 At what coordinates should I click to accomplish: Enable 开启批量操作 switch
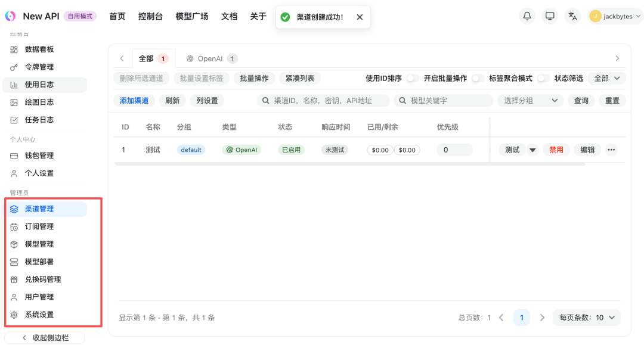(x=478, y=78)
